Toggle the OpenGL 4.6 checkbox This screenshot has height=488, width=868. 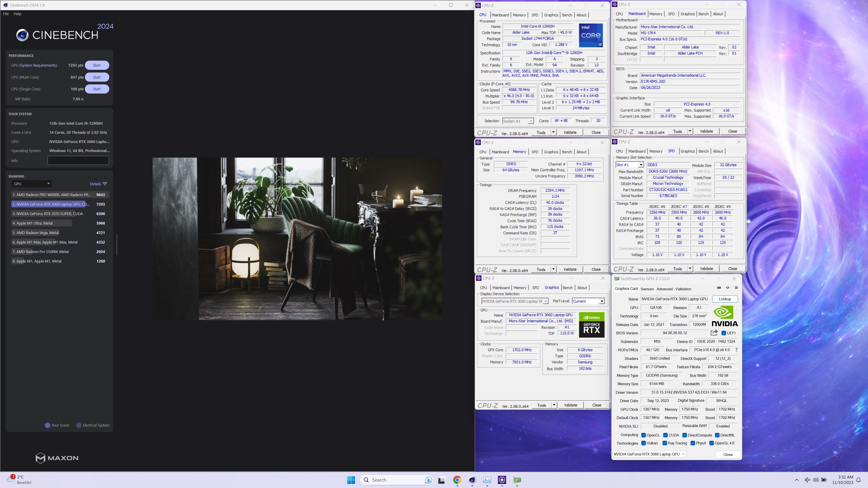711,443
